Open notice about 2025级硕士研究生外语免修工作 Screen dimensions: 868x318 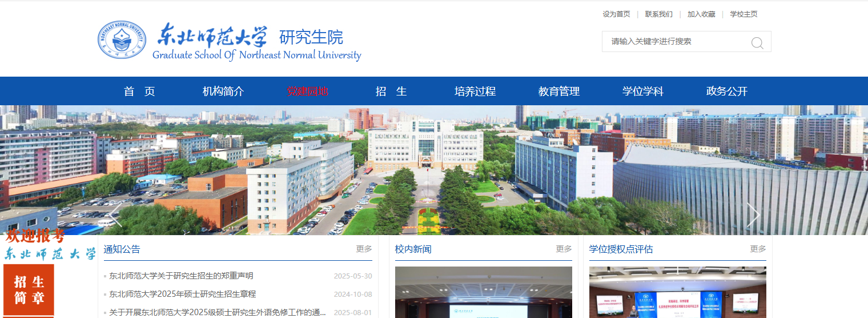tap(218, 312)
